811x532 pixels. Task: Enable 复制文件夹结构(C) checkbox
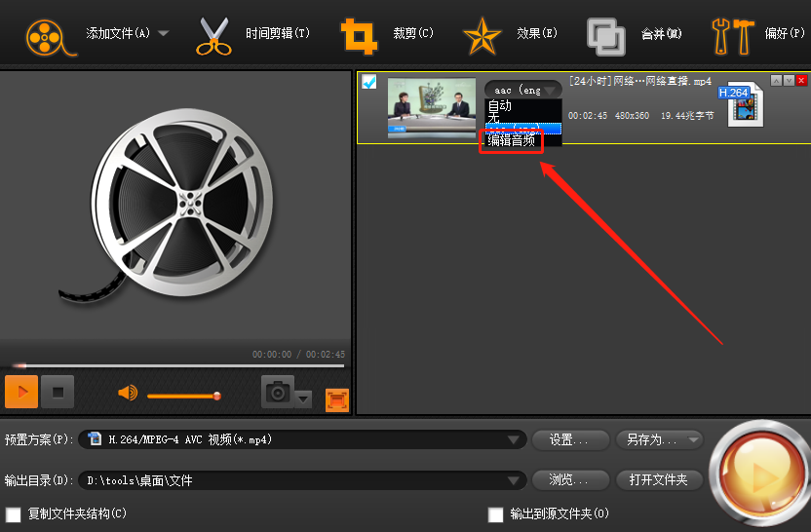[x=14, y=514]
